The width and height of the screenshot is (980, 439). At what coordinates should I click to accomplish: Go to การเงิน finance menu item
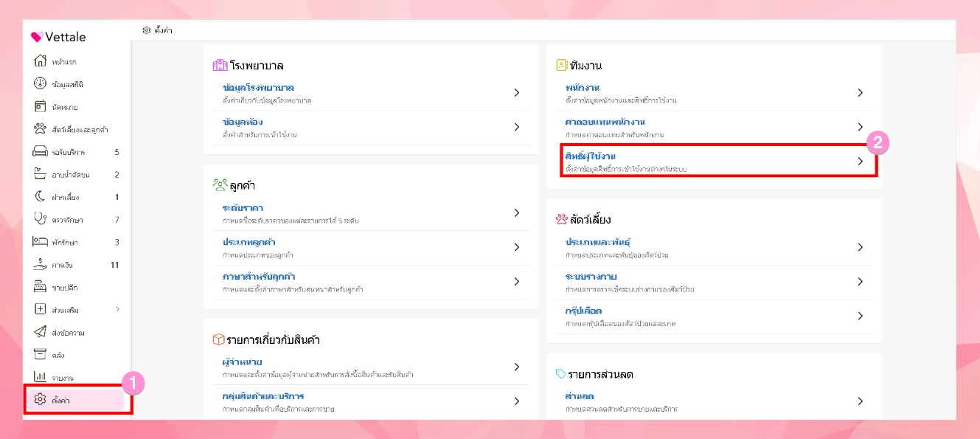click(62, 265)
